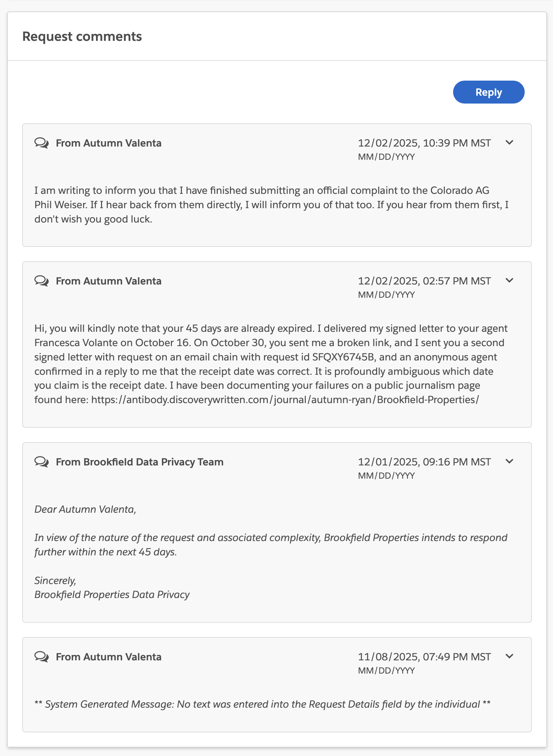Image resolution: width=553 pixels, height=756 pixels.
Task: Click the Colorado AG complaint comment body
Action: [272, 205]
